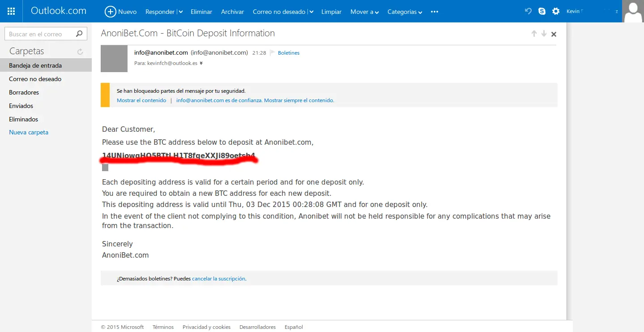Screen dimensions: 644x332
Task: Open the more options ellipsis menu
Action: 434,12
